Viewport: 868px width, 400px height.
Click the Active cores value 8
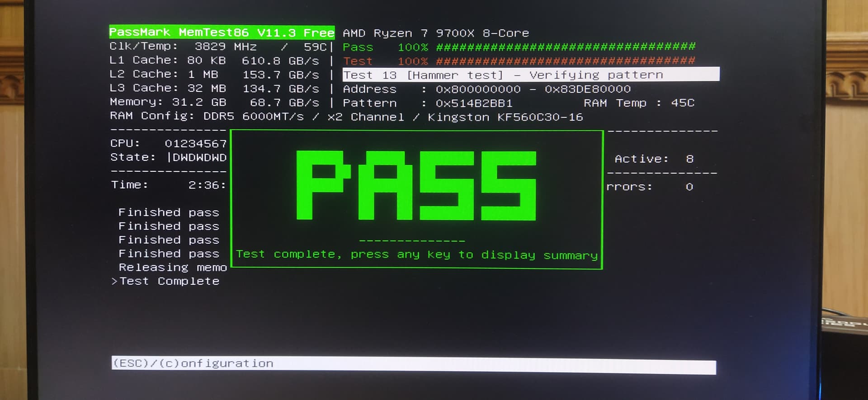[689, 159]
